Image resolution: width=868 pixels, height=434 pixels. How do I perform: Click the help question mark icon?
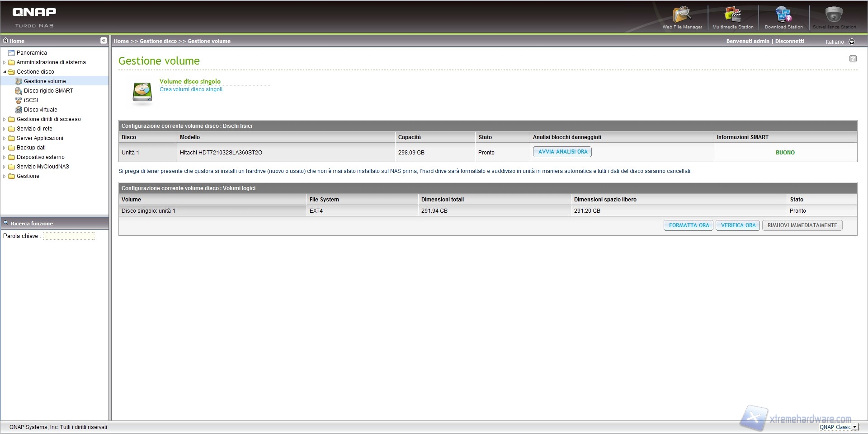tap(853, 59)
